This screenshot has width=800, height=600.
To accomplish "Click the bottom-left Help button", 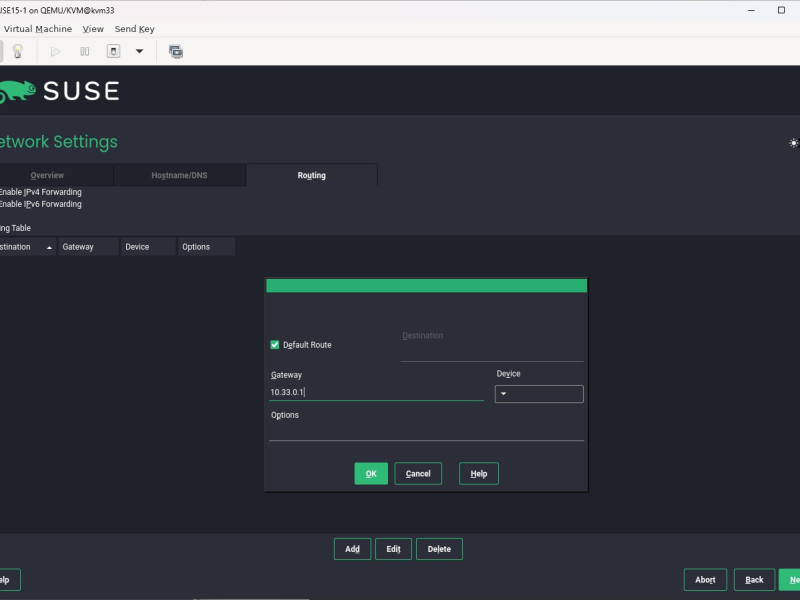I will [10, 580].
